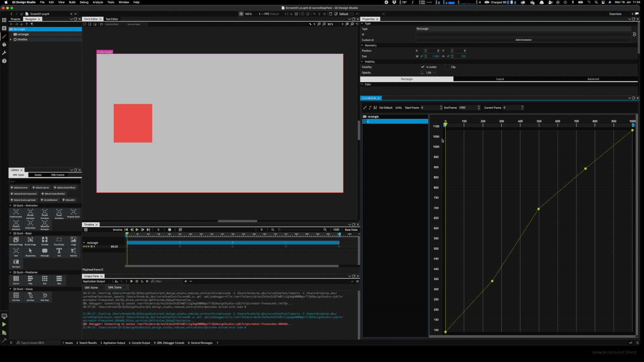The width and height of the screenshot is (644, 362).
Task: Click the step interpolation icon in Curve Editor
Action: click(x=370, y=108)
